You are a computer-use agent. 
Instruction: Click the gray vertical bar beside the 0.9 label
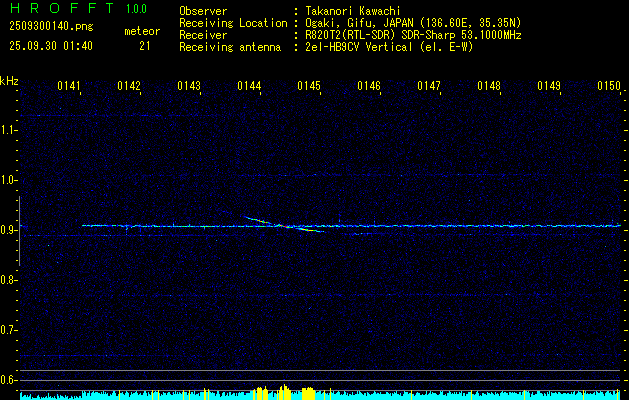(19, 231)
